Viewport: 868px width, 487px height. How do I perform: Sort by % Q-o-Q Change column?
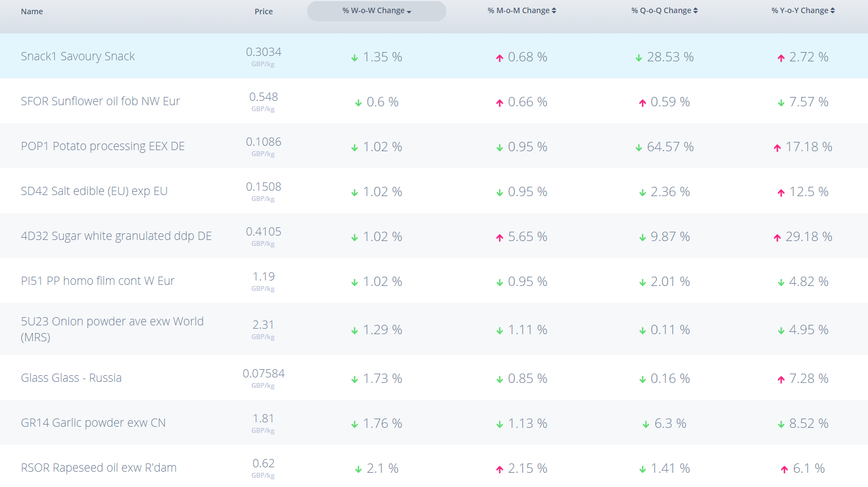point(664,11)
